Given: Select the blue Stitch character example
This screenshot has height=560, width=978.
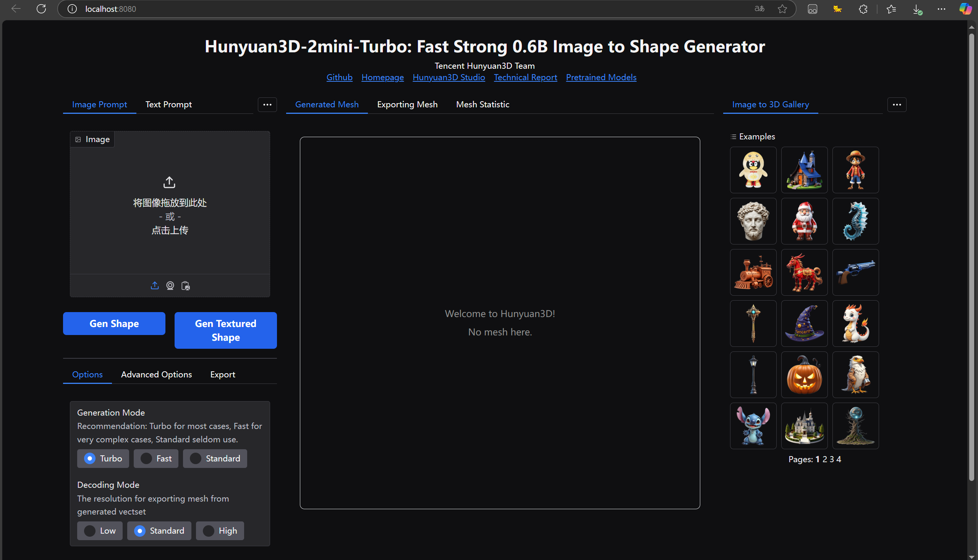Looking at the screenshot, I should (x=753, y=426).
